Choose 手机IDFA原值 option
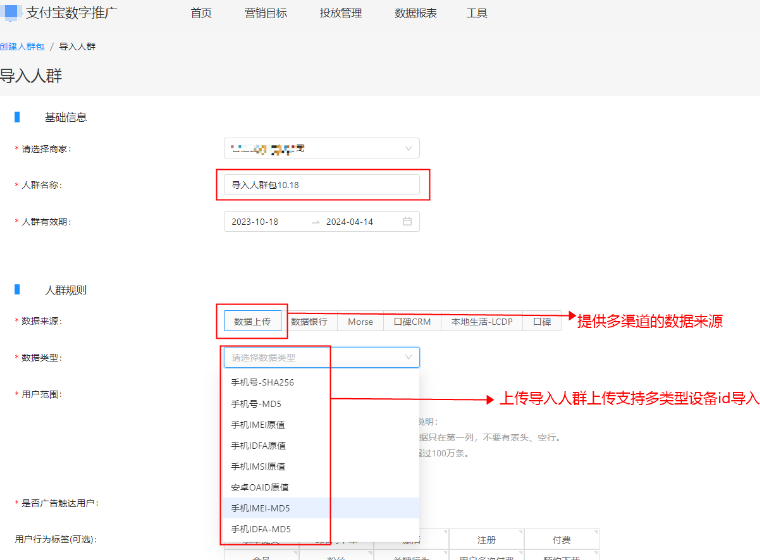 [x=322, y=446]
